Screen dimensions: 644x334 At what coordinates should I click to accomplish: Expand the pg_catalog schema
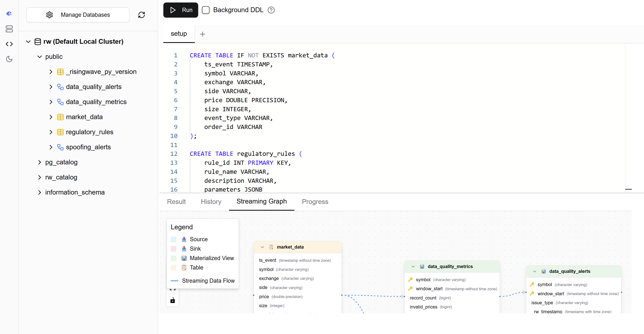[x=39, y=162]
